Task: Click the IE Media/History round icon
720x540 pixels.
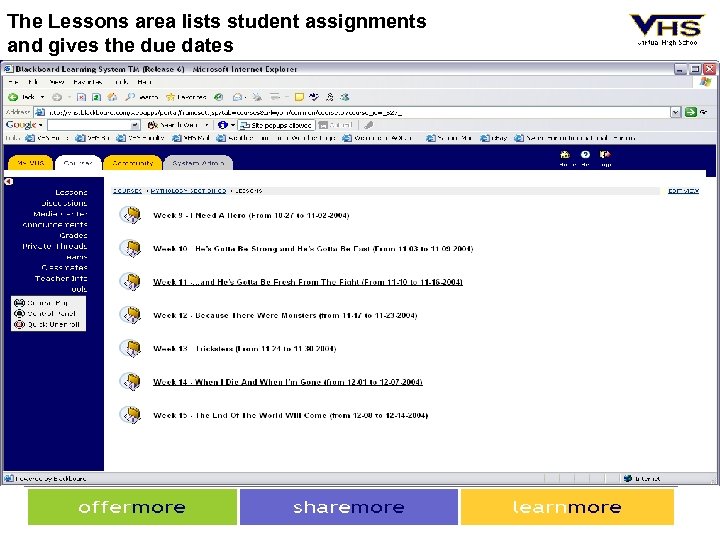Action: pos(219,97)
